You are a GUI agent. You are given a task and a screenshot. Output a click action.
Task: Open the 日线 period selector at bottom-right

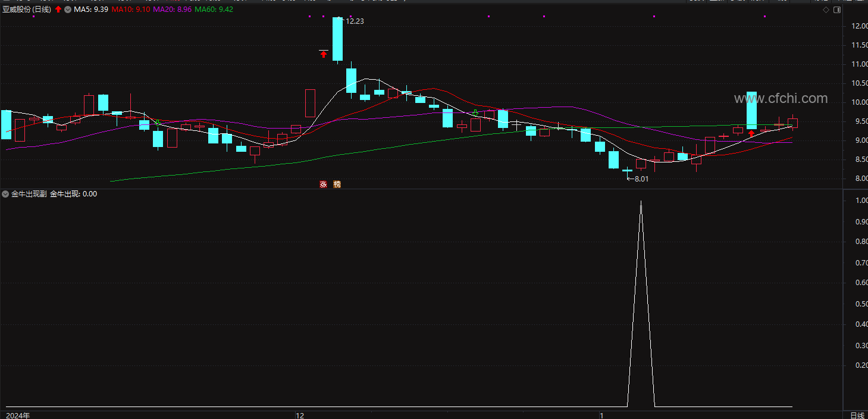tap(857, 415)
